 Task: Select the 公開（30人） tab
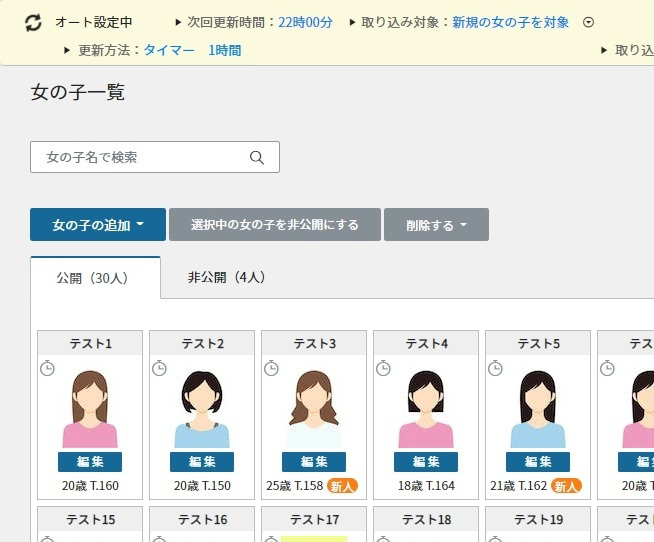(95, 278)
